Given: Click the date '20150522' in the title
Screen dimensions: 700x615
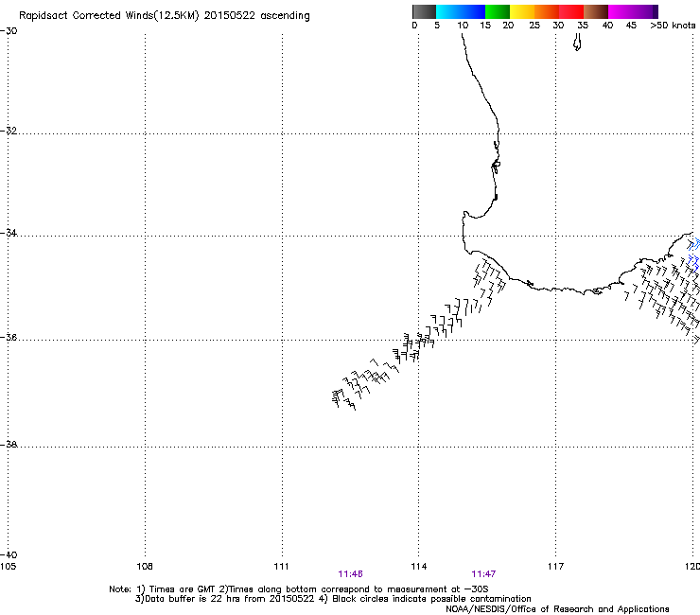Looking at the screenshot, I should click(230, 16).
